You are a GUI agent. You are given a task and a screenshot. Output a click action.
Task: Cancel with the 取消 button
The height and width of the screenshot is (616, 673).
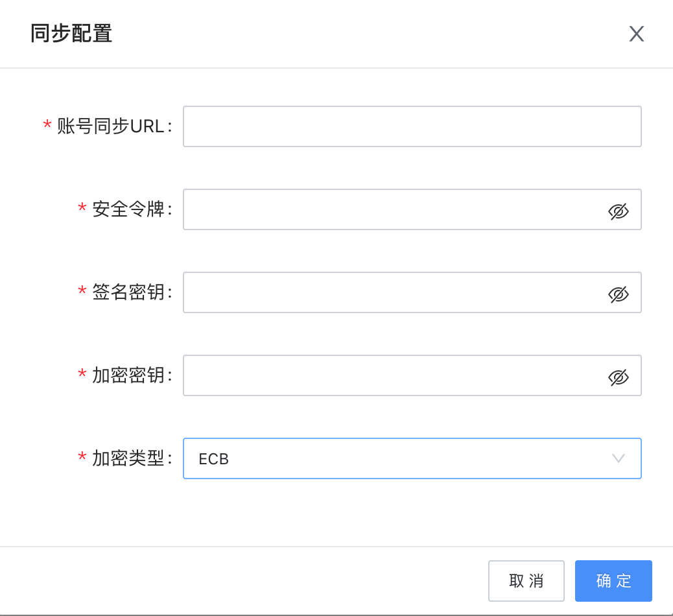point(526,581)
